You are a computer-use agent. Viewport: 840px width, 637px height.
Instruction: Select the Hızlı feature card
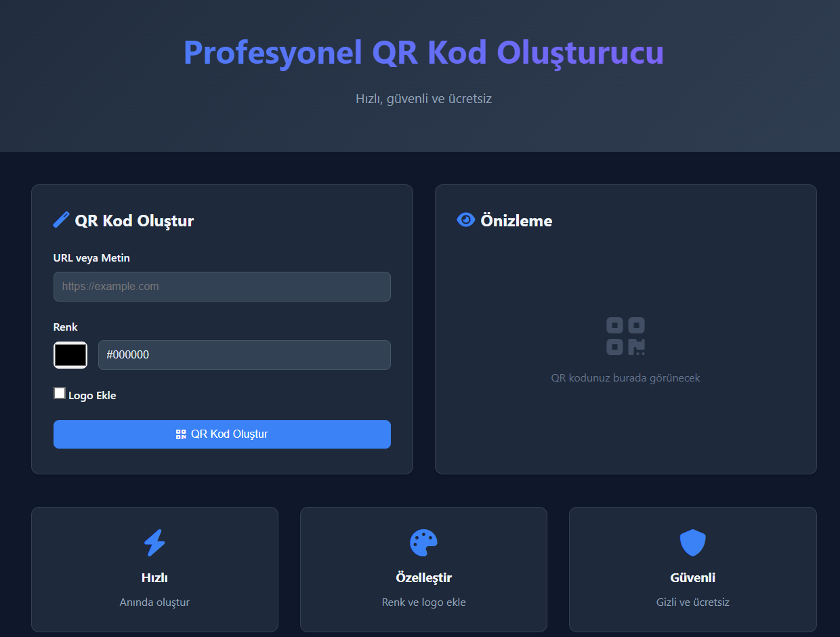pyautogui.click(x=154, y=569)
